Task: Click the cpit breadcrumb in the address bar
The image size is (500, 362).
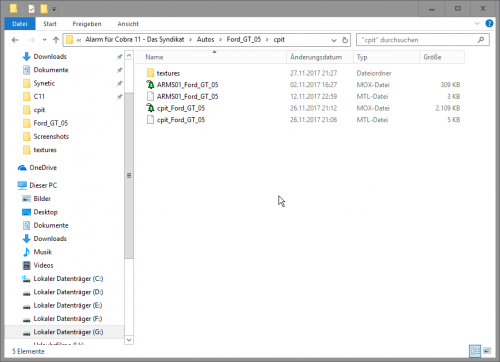Action: (279, 39)
